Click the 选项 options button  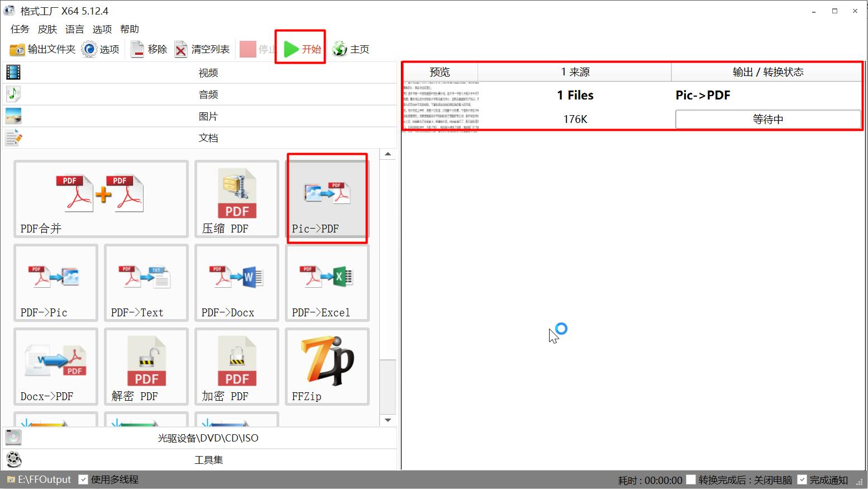(x=101, y=49)
